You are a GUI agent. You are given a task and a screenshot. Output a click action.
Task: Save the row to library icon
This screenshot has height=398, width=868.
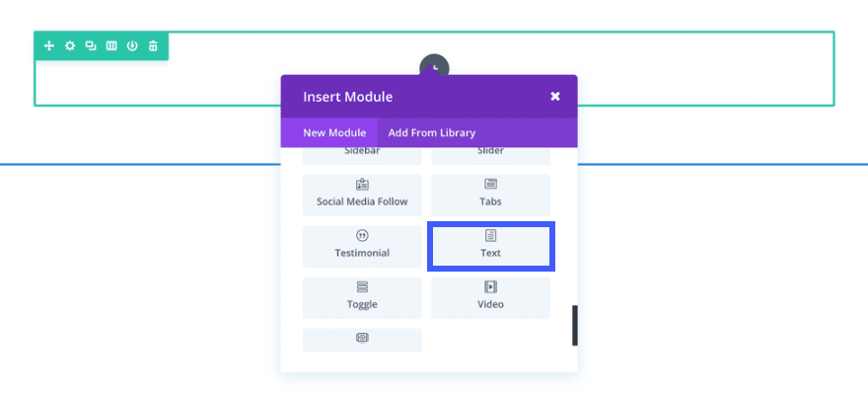click(132, 46)
